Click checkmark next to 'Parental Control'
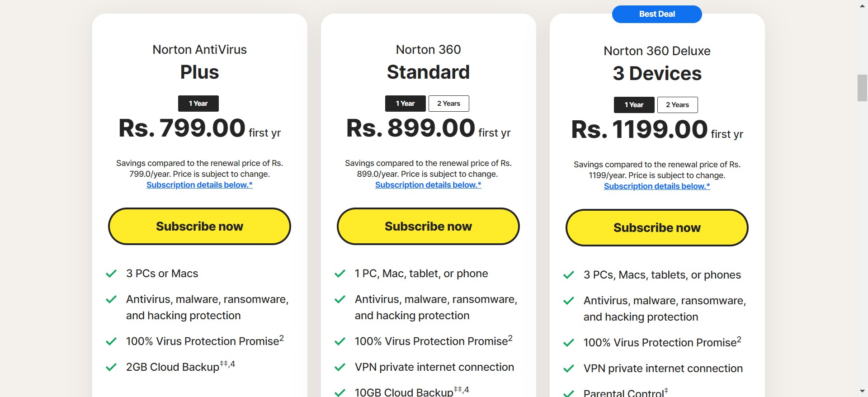The height and width of the screenshot is (397, 868). 569,393
